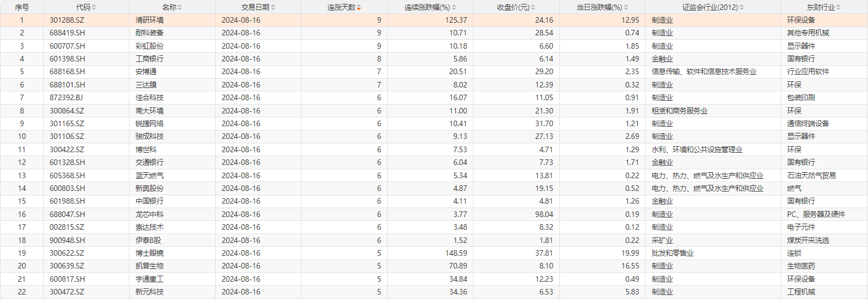Click the name 三达膜
Image resolution: width=868 pixels, height=300 pixels.
(x=146, y=85)
